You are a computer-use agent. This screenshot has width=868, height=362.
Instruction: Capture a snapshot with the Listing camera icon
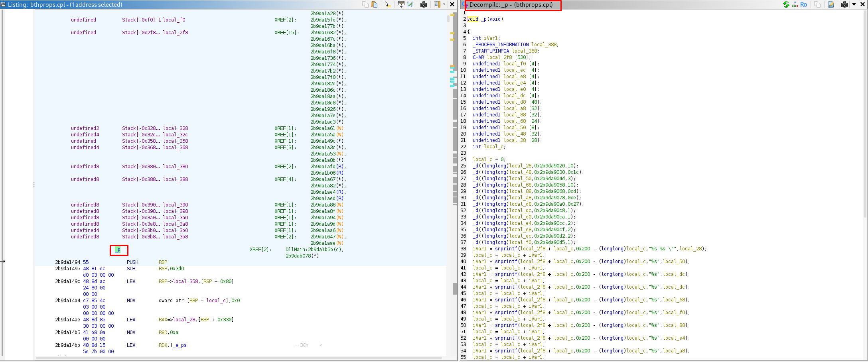[x=424, y=4]
